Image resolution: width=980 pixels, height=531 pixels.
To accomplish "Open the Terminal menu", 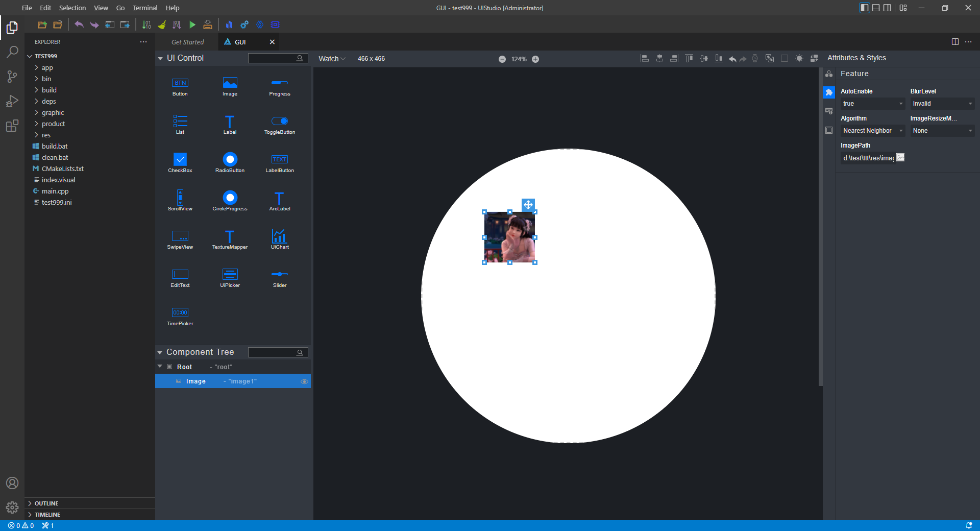I will (145, 8).
